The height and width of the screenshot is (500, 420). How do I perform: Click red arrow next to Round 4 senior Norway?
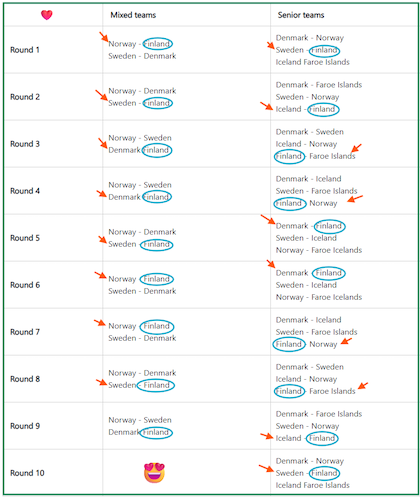coord(355,199)
